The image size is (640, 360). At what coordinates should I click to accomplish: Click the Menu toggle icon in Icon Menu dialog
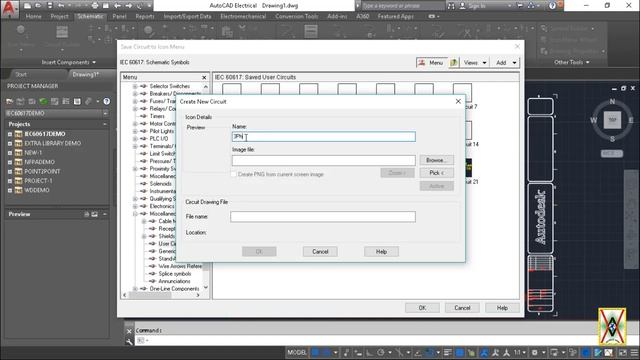pos(431,62)
